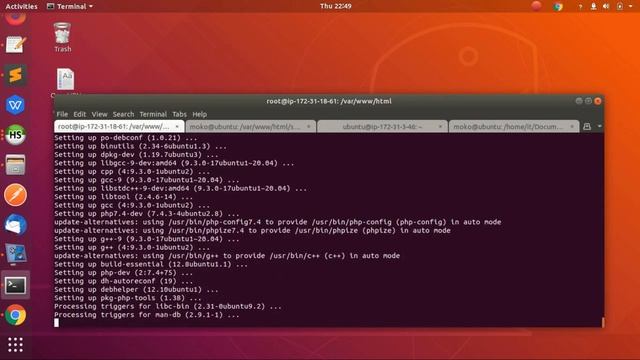Open the Activities overview
Screen dimensions: 640x360
(21, 6)
